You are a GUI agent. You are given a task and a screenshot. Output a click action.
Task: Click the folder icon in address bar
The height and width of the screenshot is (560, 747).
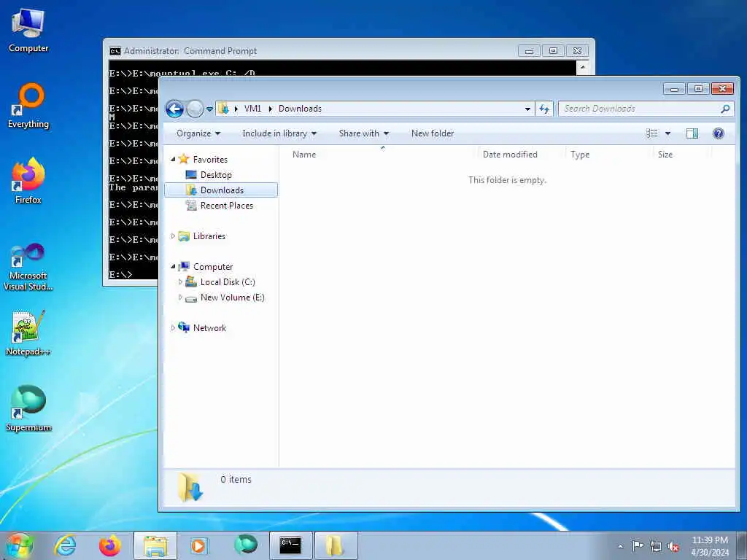pos(223,109)
